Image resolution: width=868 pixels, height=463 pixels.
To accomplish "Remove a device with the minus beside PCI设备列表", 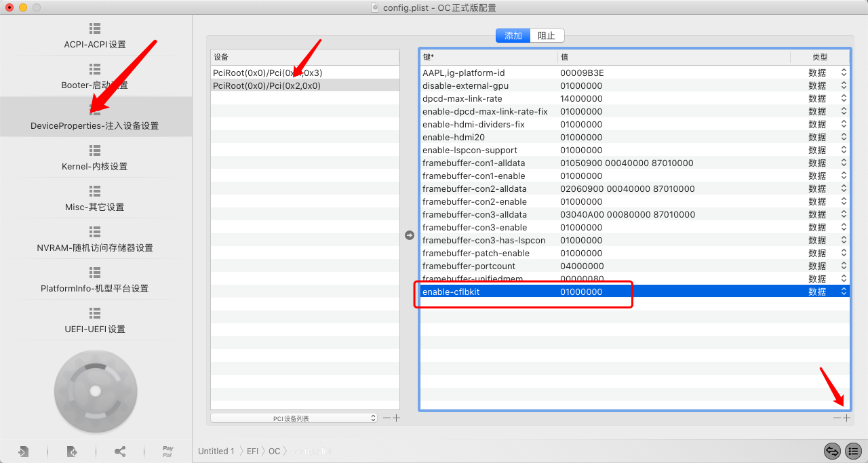I will click(x=387, y=418).
